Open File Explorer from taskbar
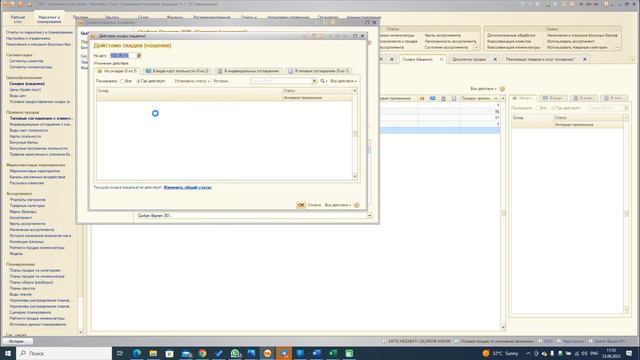640x360 pixels. [x=153, y=353]
